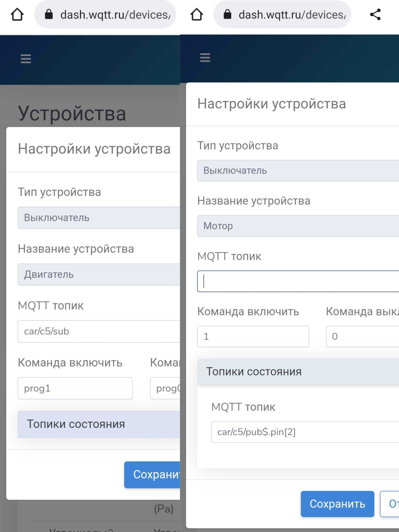Edit device name field Мотор
The width and height of the screenshot is (399, 532).
(298, 226)
